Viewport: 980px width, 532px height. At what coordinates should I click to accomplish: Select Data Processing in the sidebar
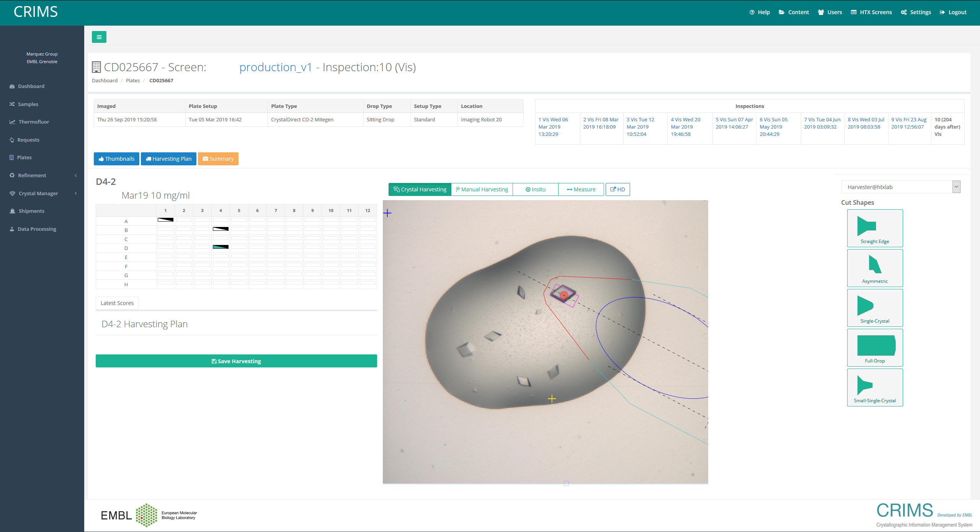tap(36, 228)
